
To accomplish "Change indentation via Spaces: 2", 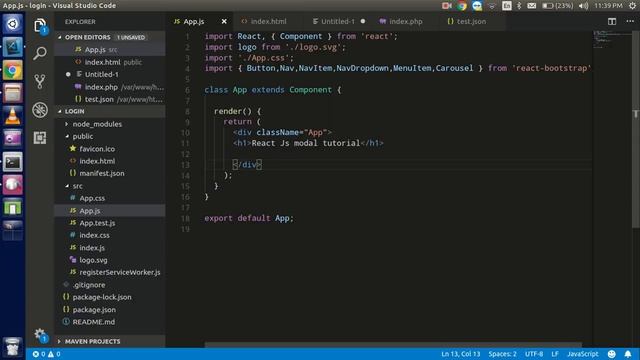I will pos(502,354).
